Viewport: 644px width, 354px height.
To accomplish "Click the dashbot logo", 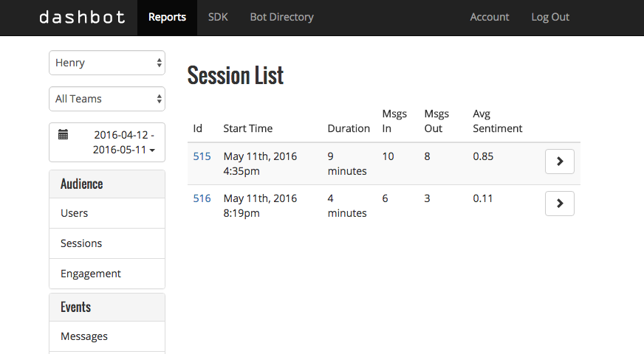I will click(80, 17).
